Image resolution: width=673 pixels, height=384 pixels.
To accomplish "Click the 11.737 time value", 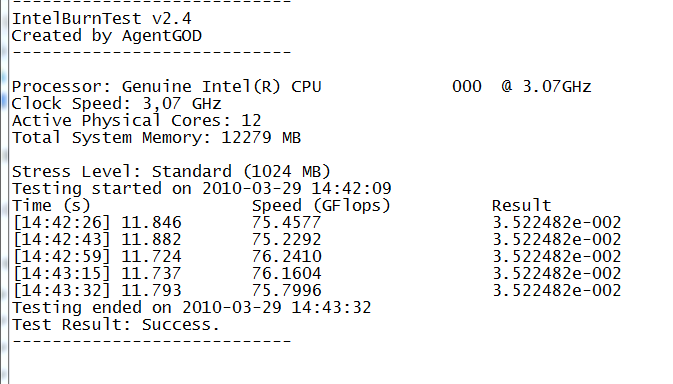I will tap(152, 273).
